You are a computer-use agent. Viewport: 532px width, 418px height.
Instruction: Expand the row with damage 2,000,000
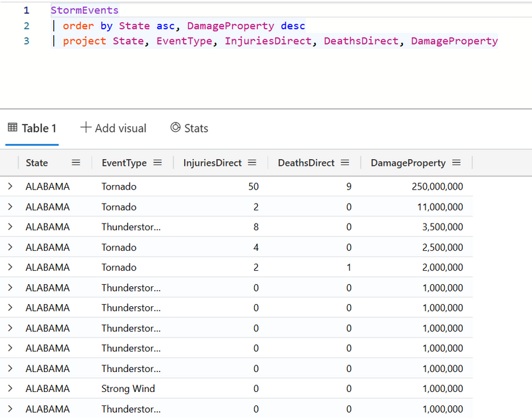[x=10, y=267]
